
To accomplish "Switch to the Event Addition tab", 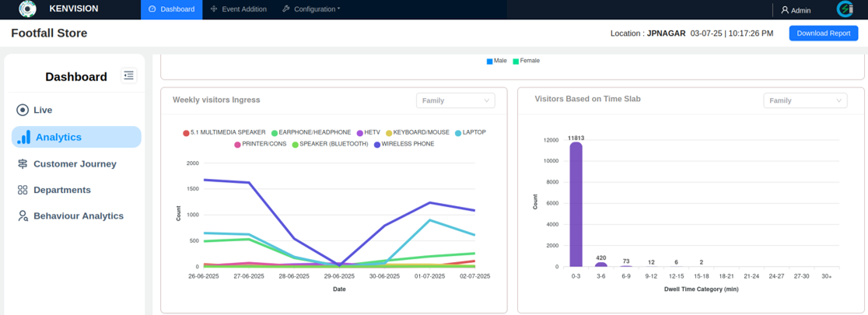I will (x=239, y=9).
